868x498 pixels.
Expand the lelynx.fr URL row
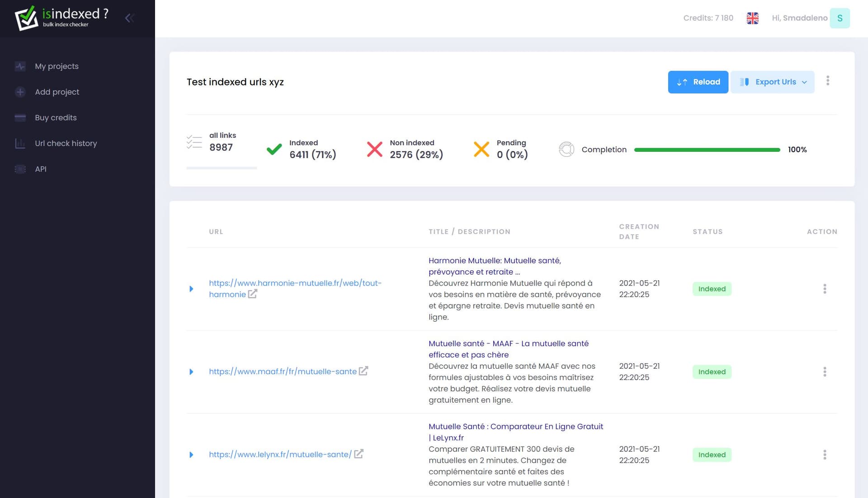tap(191, 455)
